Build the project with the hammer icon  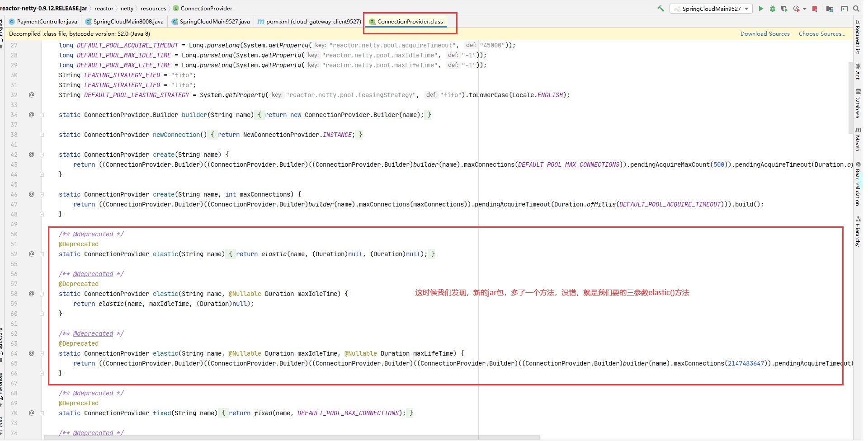[660, 9]
